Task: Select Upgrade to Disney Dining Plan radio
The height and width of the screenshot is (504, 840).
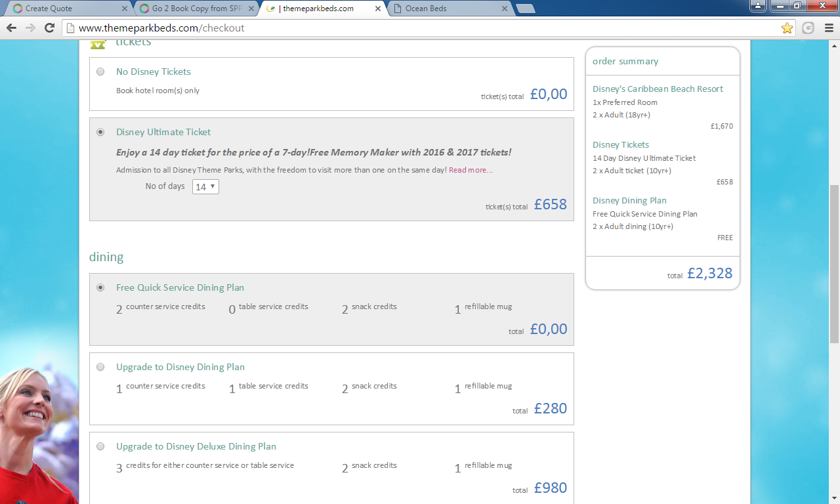Action: 100,367
